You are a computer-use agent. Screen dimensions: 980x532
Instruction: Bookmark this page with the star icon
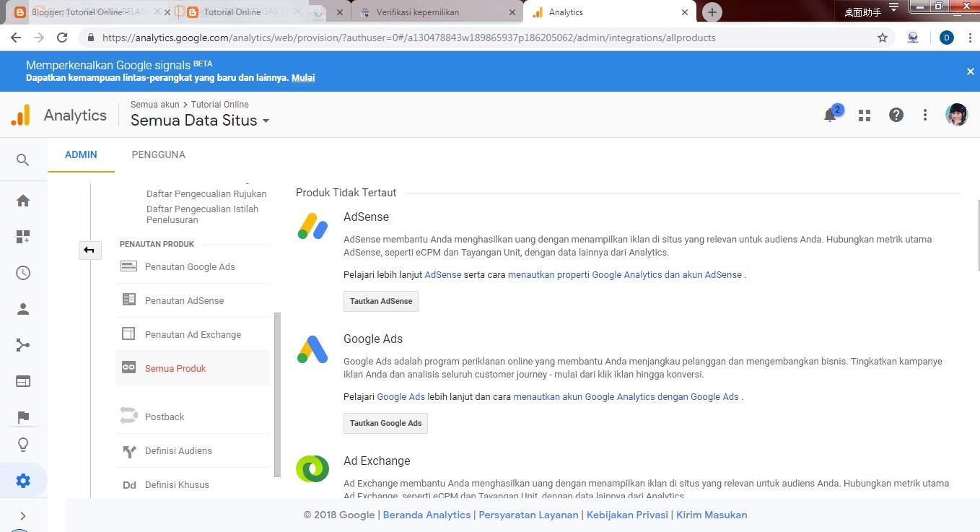tap(883, 38)
